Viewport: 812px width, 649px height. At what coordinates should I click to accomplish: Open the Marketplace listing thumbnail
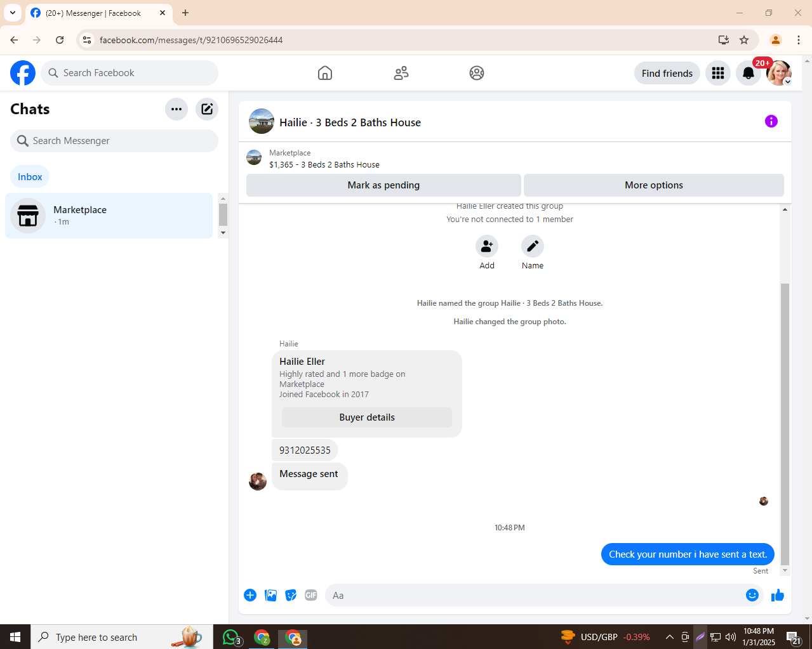(254, 157)
